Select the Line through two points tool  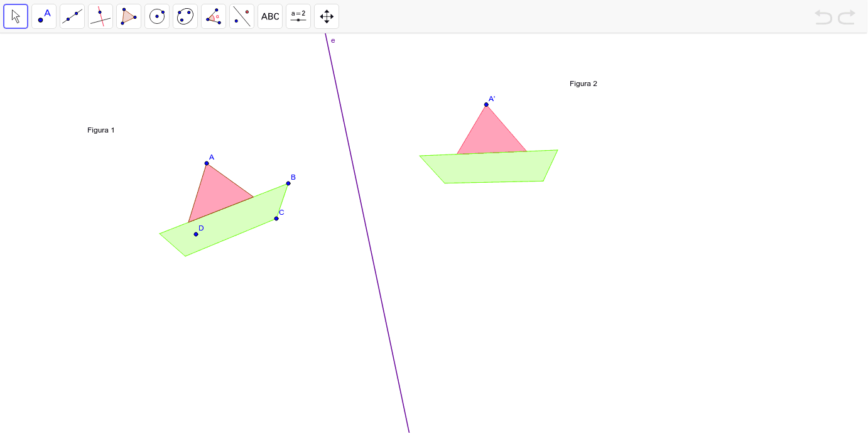coord(72,16)
